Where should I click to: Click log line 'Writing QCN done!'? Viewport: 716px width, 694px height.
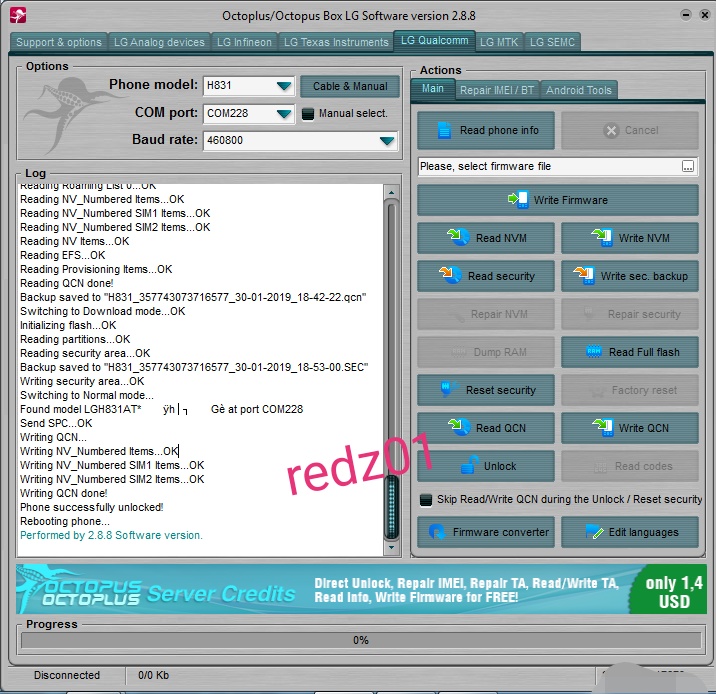pos(64,493)
